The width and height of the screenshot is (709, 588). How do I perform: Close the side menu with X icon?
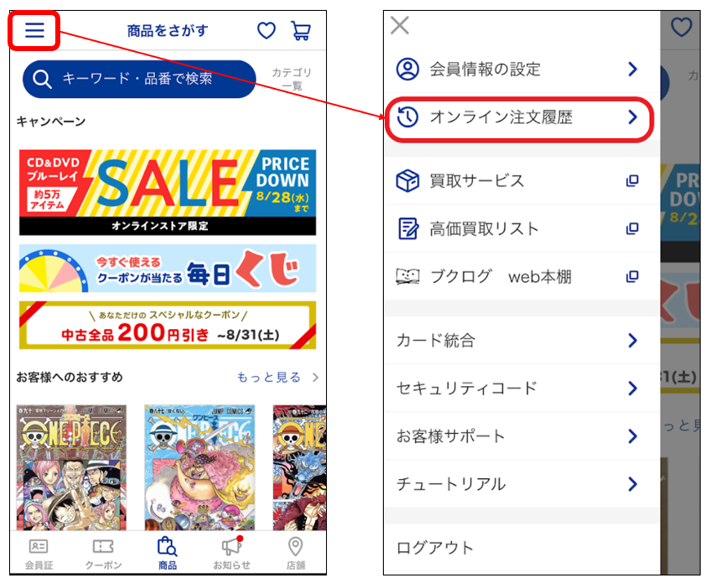pos(400,25)
